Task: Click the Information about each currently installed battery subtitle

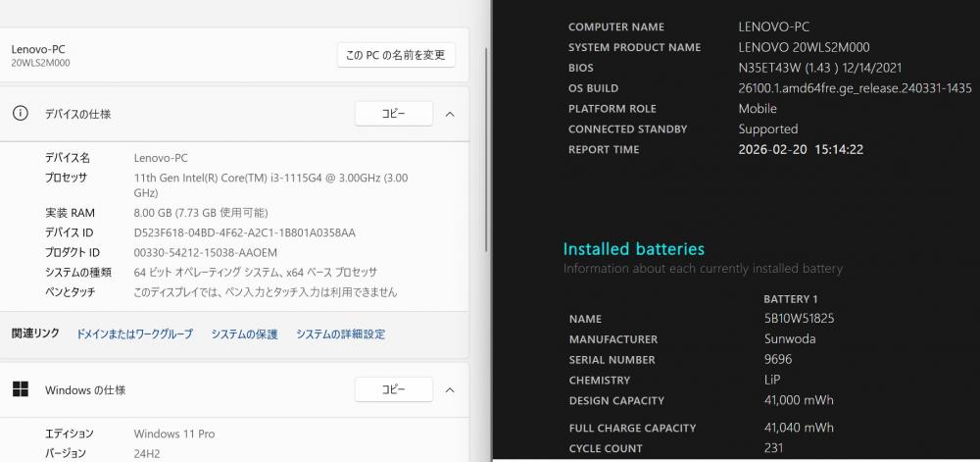Action: [703, 269]
